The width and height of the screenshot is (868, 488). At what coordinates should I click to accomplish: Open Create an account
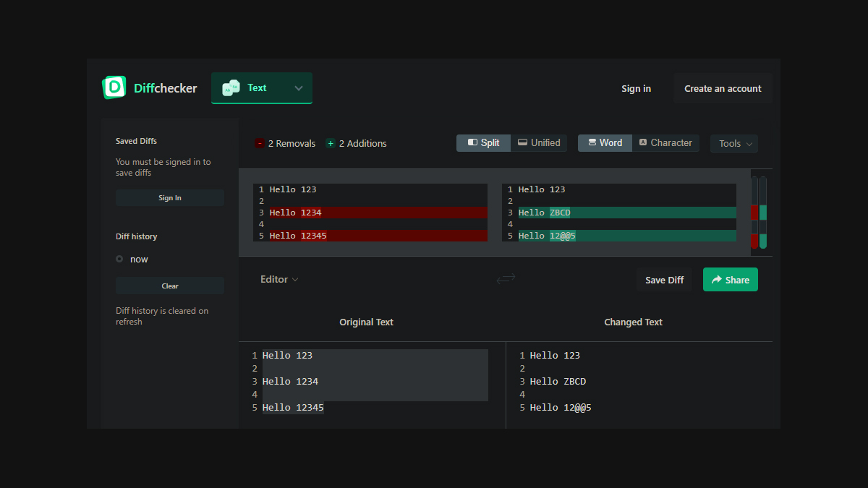click(x=722, y=88)
